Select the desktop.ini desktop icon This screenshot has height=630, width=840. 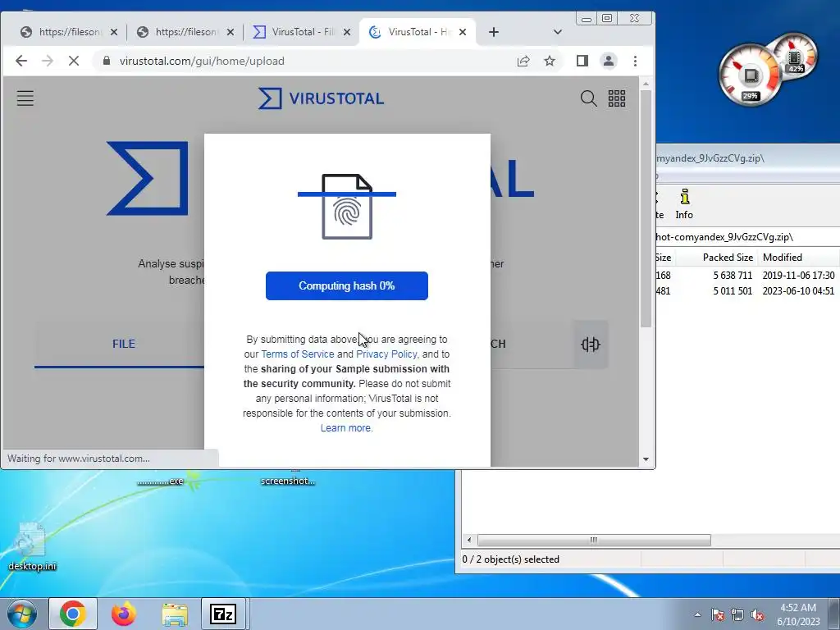point(32,546)
